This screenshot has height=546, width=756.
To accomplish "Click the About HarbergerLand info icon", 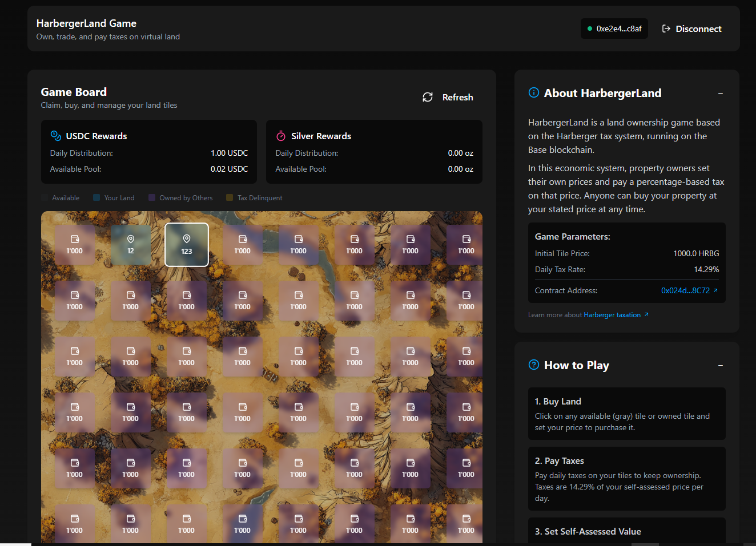I will [x=534, y=92].
